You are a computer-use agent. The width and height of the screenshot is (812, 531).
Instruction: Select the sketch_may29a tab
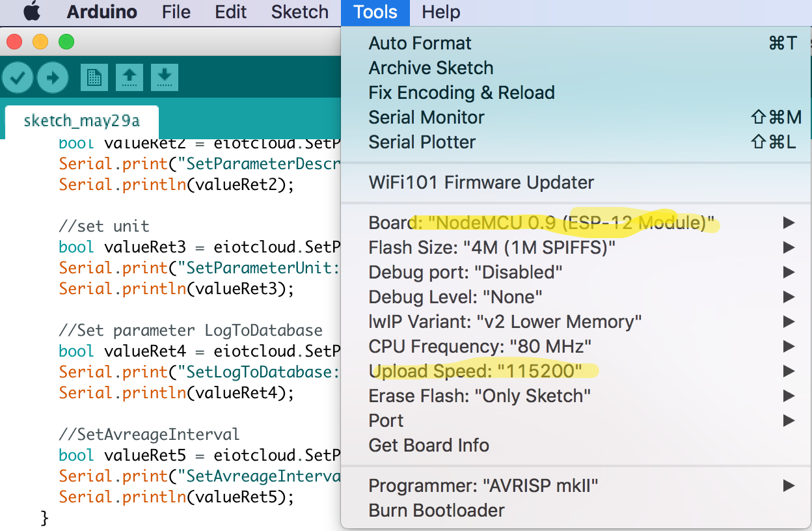(x=81, y=122)
